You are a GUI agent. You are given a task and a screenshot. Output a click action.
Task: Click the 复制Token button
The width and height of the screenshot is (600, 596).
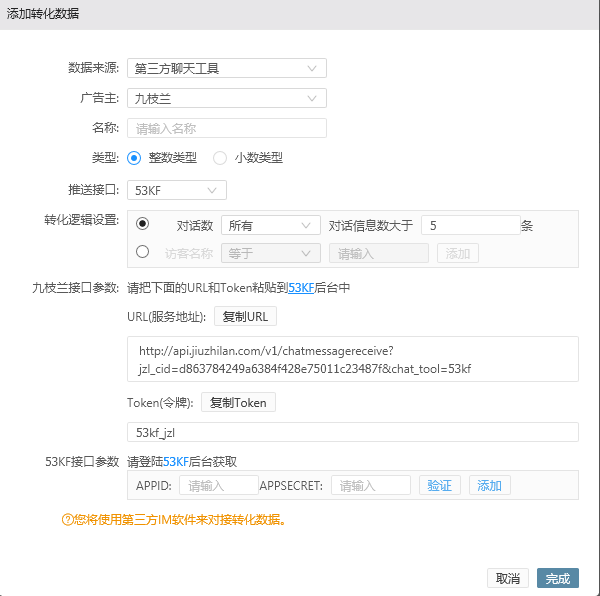(x=238, y=402)
